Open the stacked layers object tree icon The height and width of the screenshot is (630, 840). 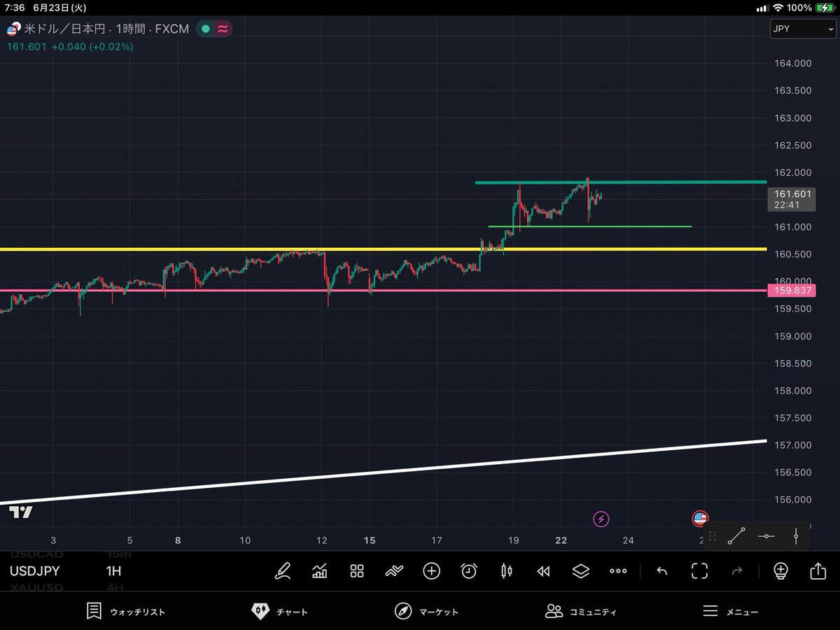coord(580,570)
